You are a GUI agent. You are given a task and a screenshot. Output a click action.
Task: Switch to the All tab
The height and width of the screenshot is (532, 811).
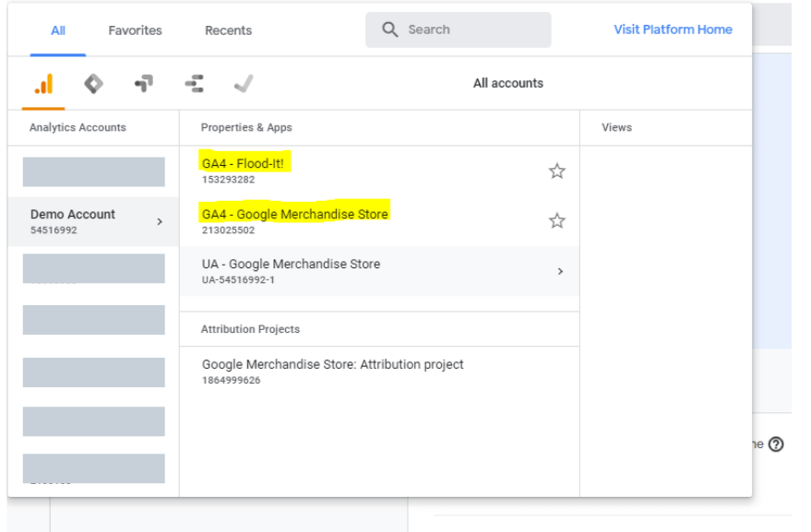click(58, 30)
